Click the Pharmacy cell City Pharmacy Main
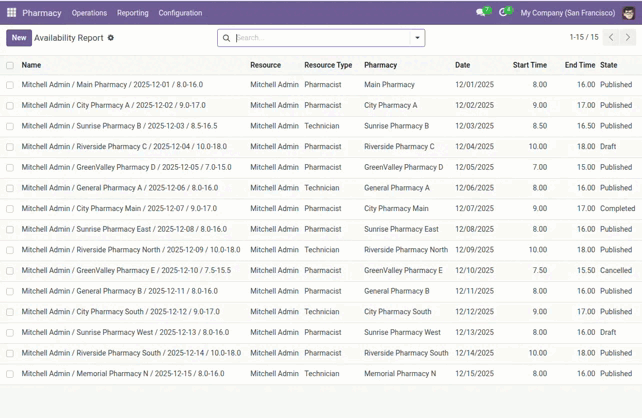The width and height of the screenshot is (642, 418). point(396,208)
